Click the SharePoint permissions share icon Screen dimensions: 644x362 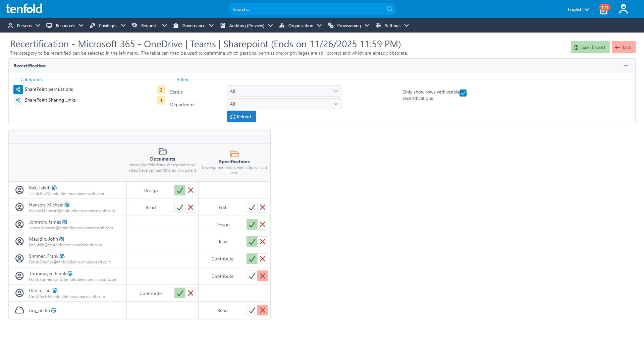point(18,89)
